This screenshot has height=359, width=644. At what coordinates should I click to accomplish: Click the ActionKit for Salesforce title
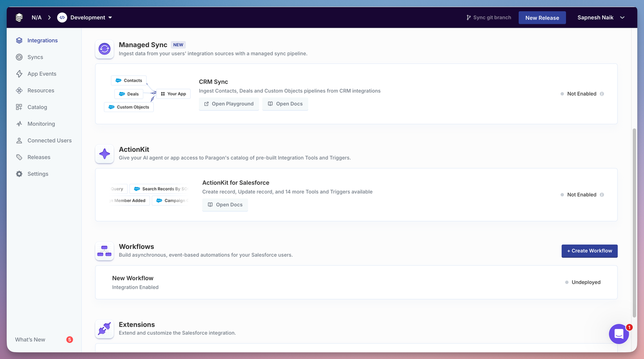[236, 183]
